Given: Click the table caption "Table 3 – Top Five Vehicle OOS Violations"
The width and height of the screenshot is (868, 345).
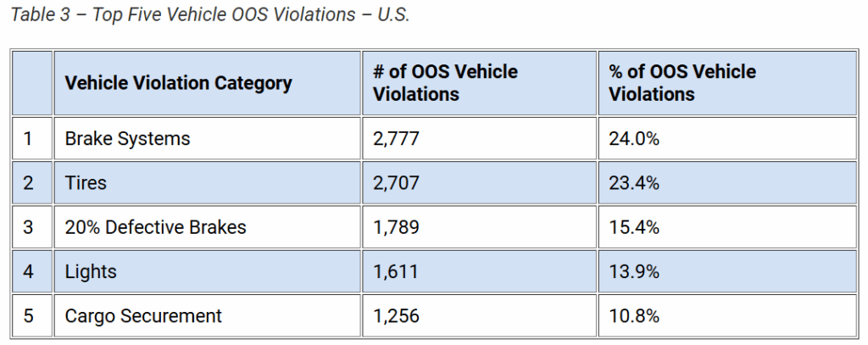Looking at the screenshot, I should point(210,17).
